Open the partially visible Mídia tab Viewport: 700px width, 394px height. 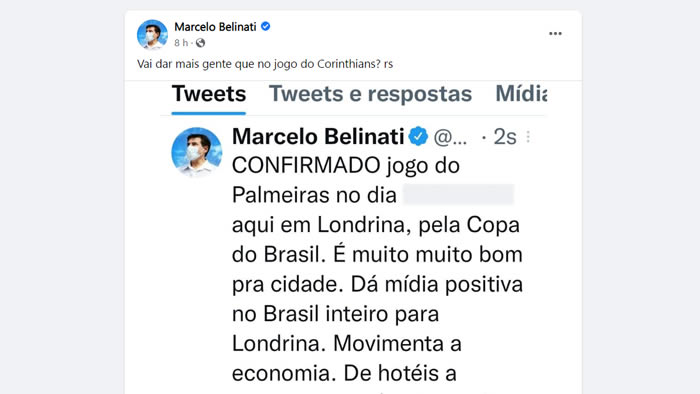point(521,94)
